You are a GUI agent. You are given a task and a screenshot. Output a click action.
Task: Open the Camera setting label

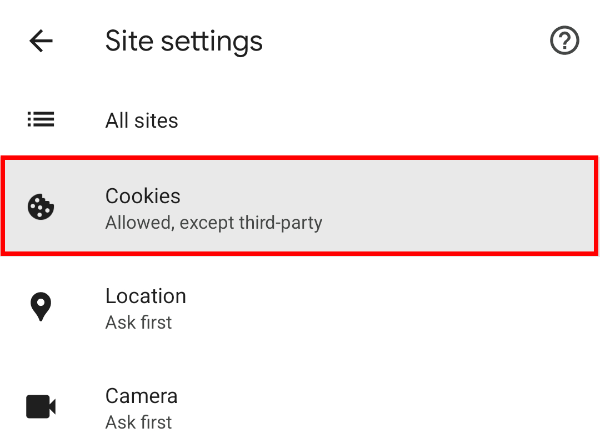141,396
